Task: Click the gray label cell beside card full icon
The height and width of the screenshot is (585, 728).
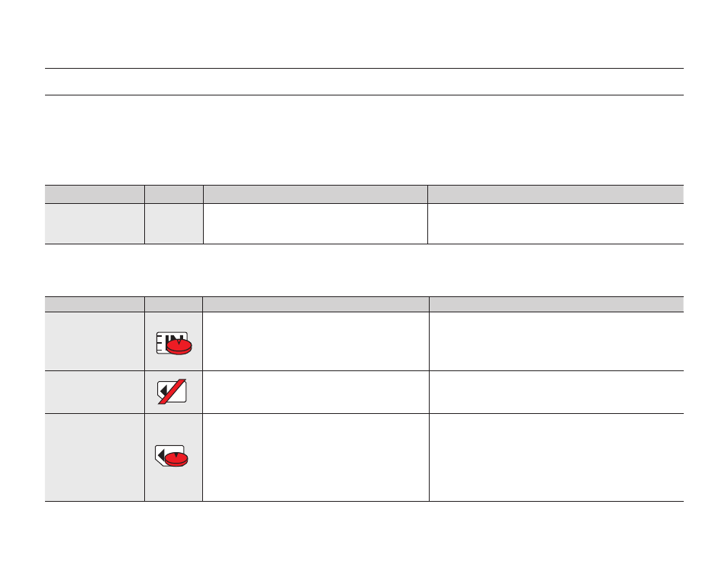Action: (95, 457)
